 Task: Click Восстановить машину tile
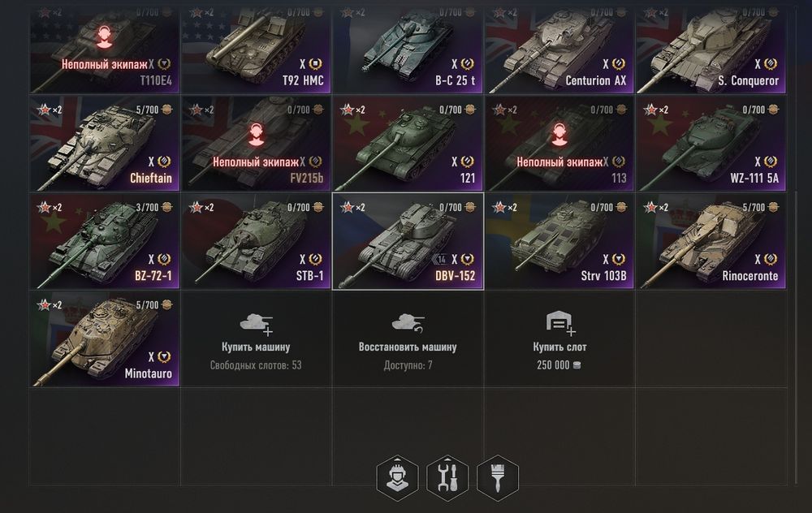coord(408,339)
